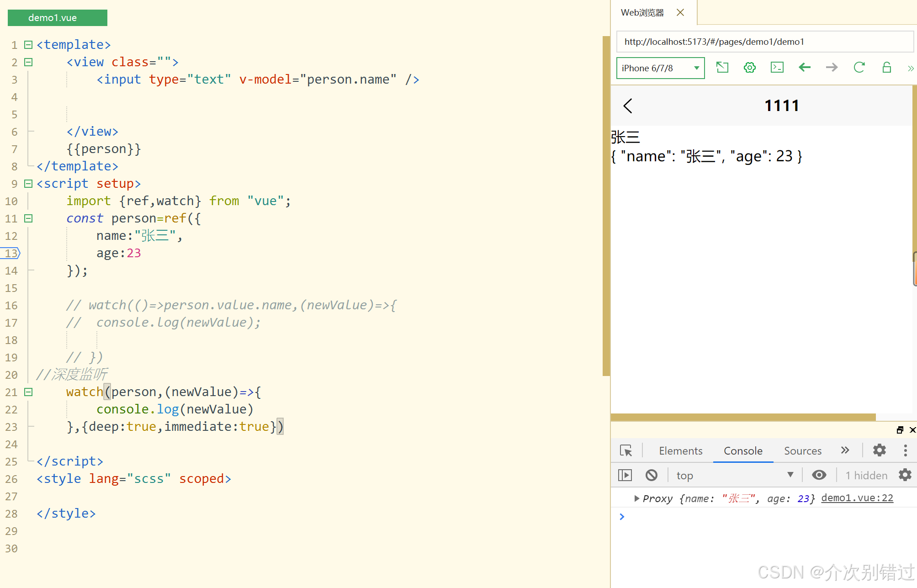Switch to the Sources tab
This screenshot has height=588, width=917.
(x=802, y=451)
